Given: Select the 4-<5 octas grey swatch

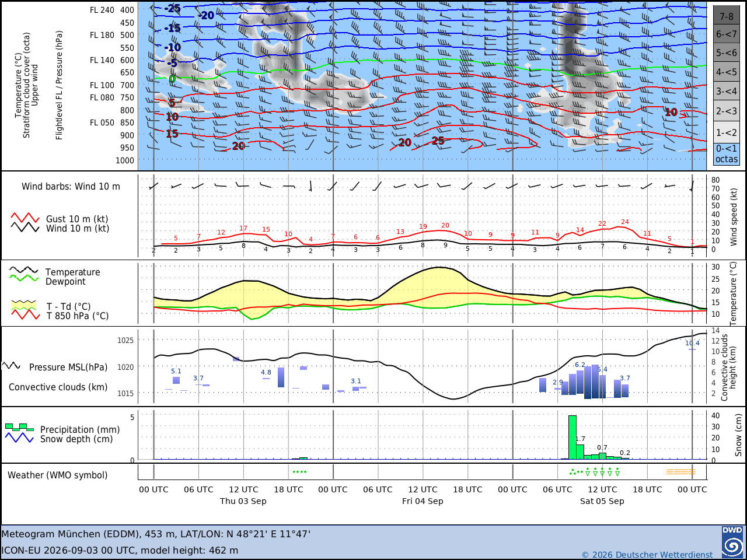Looking at the screenshot, I should click(727, 72).
